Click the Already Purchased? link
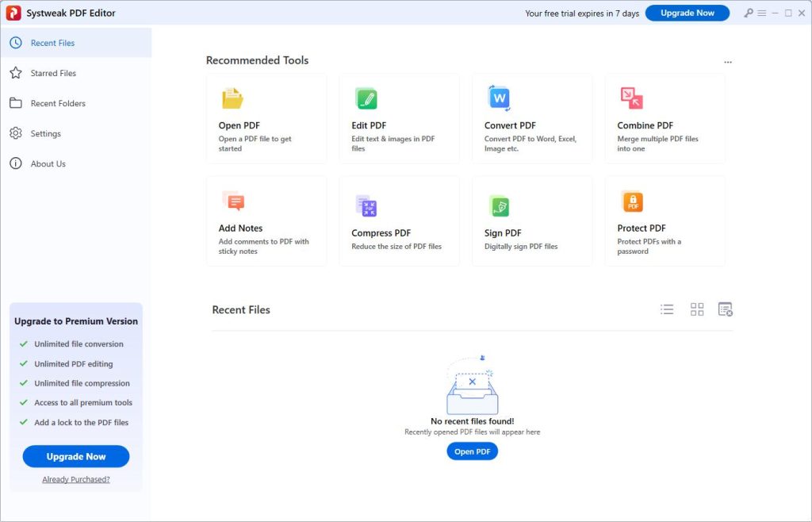This screenshot has height=522, width=812. point(76,479)
